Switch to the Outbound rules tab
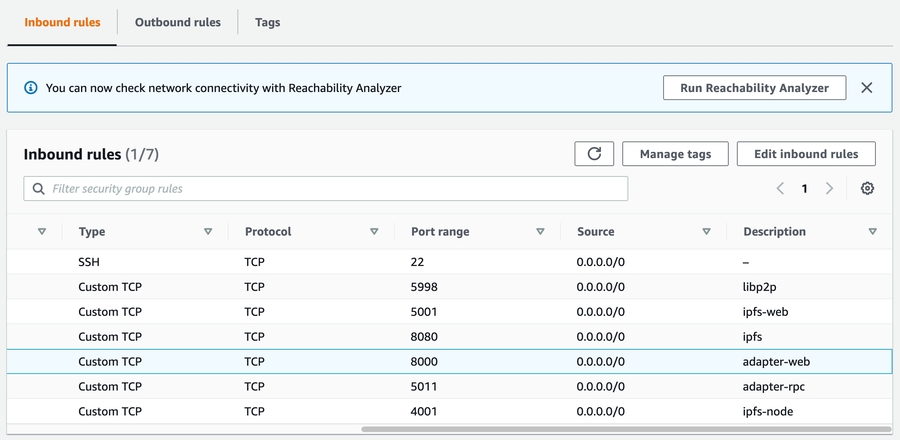Image resolution: width=900 pixels, height=440 pixels. [x=177, y=22]
